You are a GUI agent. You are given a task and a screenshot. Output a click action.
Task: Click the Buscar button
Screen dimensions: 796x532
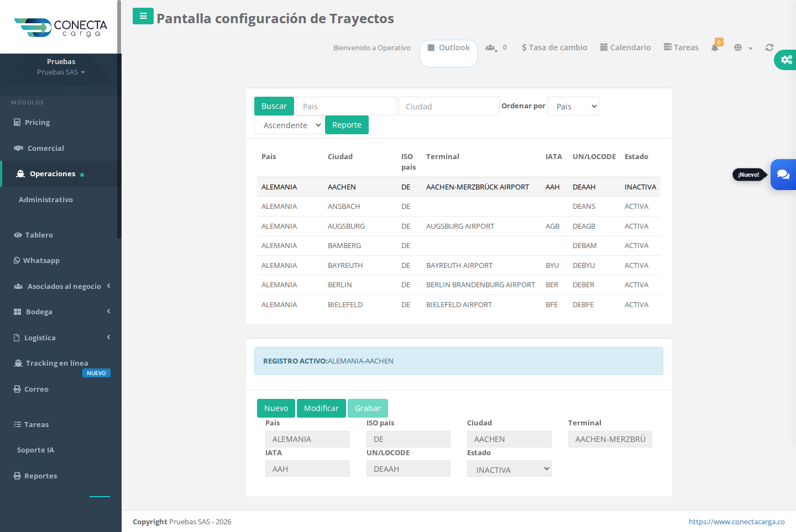(x=274, y=106)
